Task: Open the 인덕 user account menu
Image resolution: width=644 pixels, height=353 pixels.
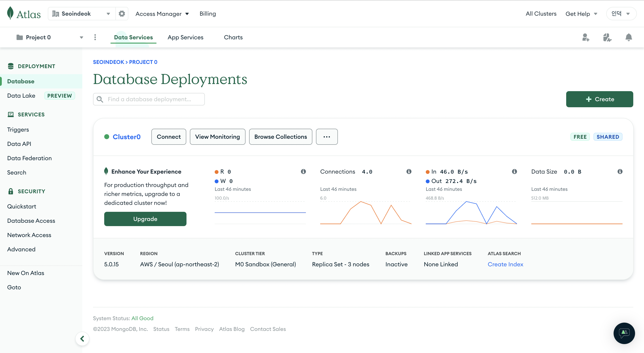Action: click(x=621, y=14)
